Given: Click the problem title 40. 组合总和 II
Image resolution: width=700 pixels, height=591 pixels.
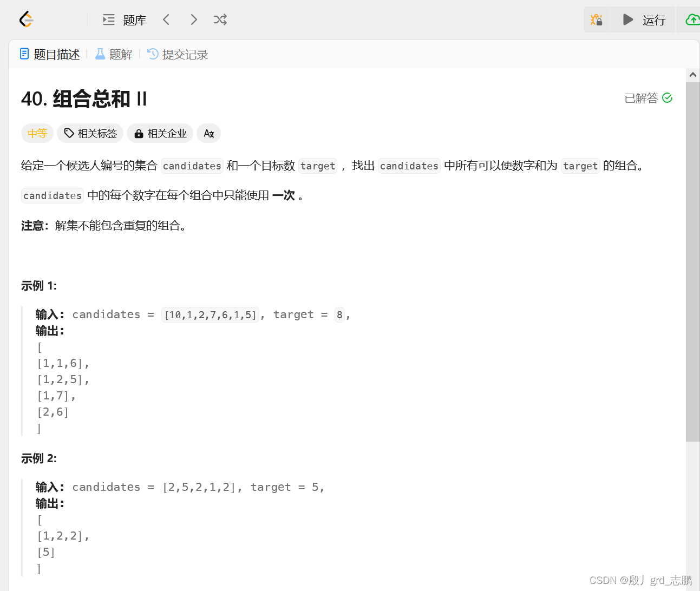Looking at the screenshot, I should tap(84, 99).
